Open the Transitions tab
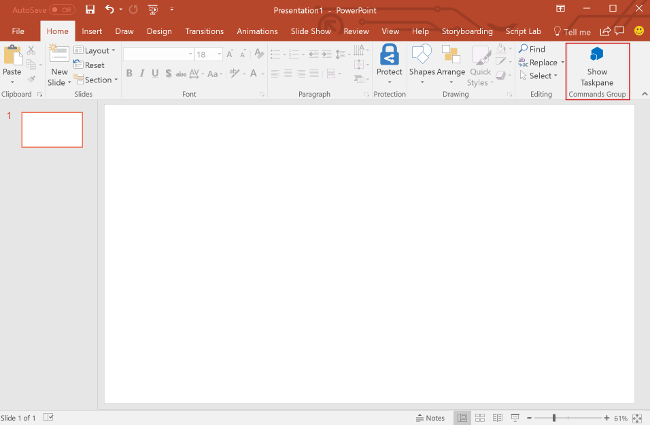The width and height of the screenshot is (650, 425). (204, 31)
